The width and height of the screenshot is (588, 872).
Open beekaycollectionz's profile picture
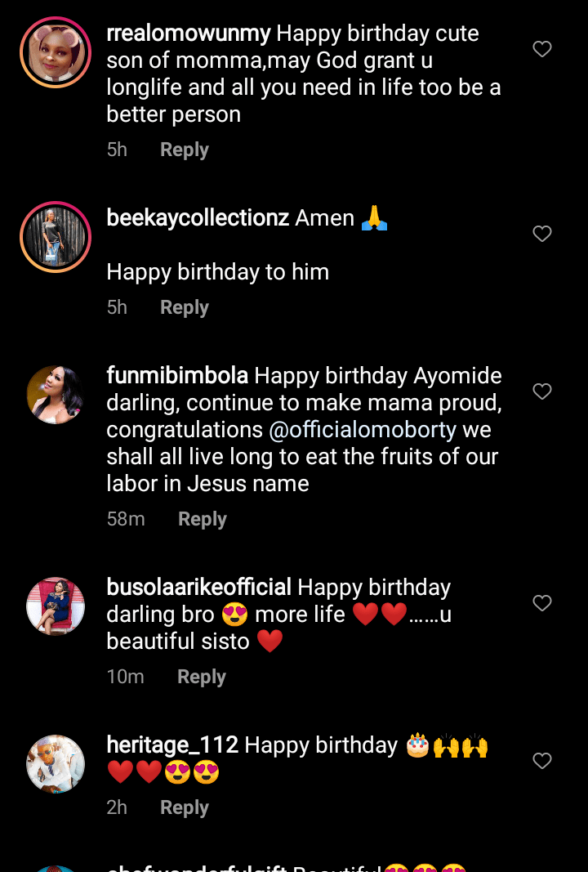(56, 237)
